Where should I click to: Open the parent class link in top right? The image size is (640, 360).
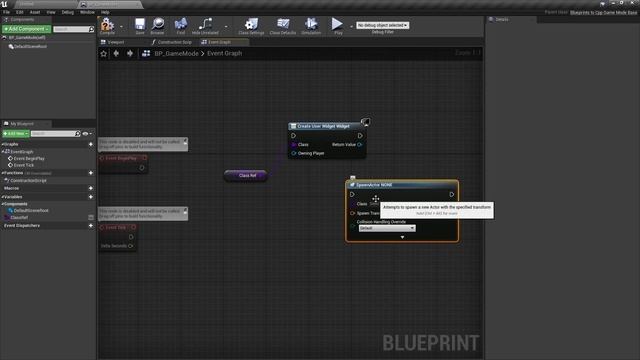pyautogui.click(x=603, y=13)
